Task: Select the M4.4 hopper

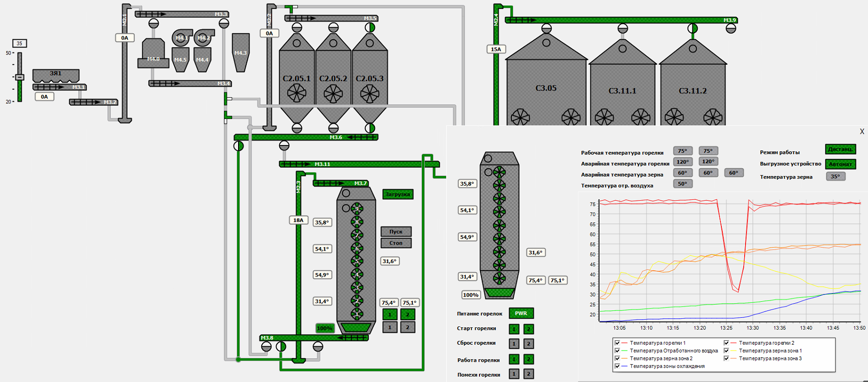Action: click(202, 59)
